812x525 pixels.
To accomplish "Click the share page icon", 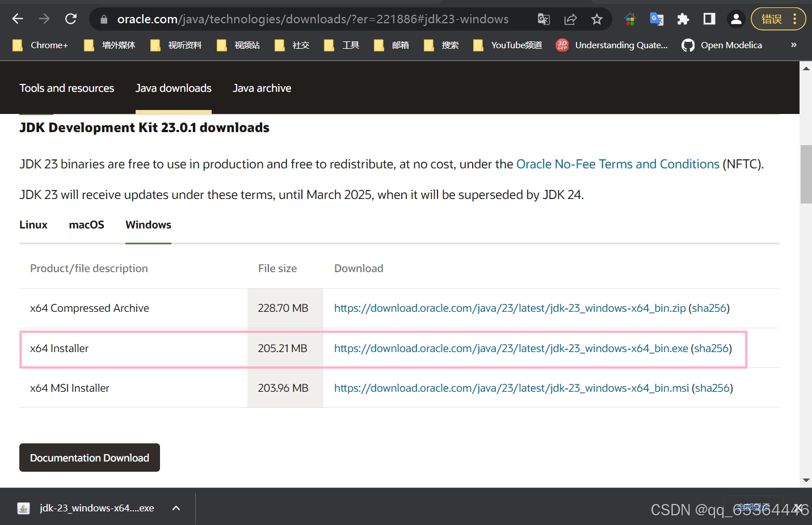I will coord(570,19).
